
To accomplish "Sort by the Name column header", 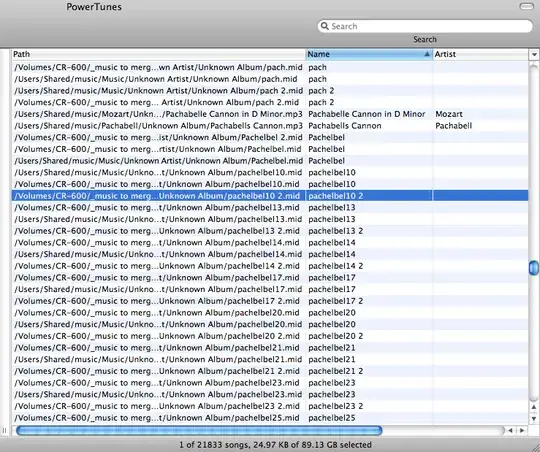I will pos(369,54).
